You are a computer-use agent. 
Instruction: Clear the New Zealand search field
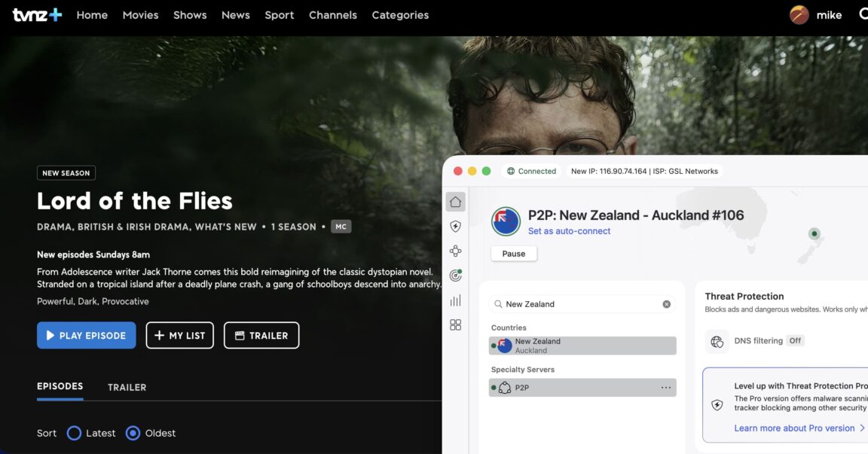666,303
